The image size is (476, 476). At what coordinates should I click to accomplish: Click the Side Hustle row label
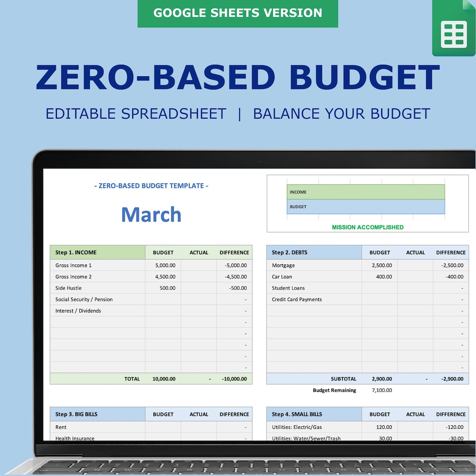pos(68,288)
